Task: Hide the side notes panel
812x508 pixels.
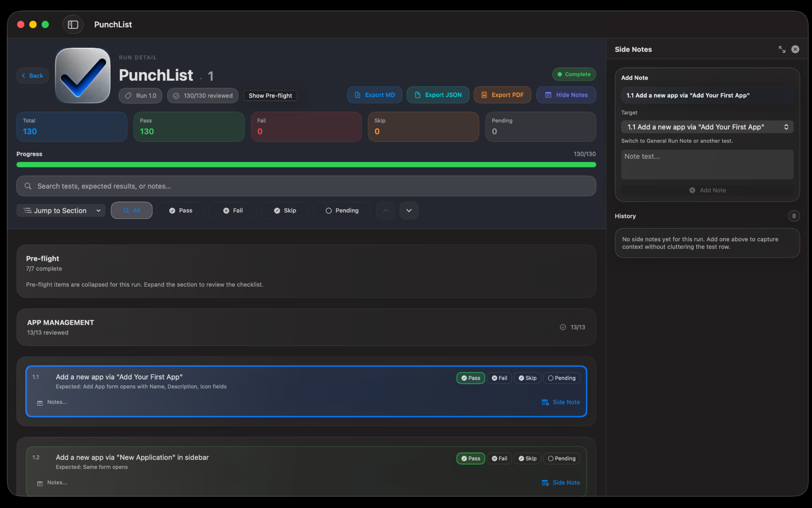Action: [x=566, y=95]
